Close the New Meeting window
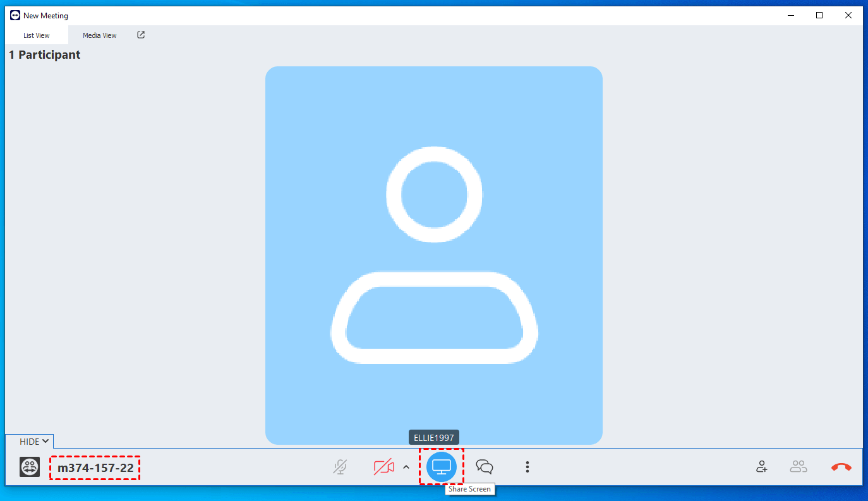This screenshot has height=501, width=868. tap(848, 15)
